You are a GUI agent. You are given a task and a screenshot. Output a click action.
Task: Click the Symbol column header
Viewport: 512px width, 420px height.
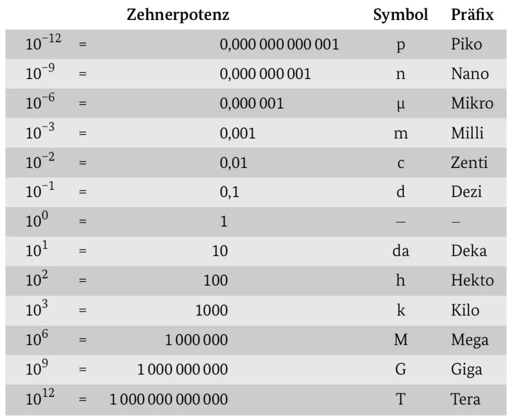pos(400,15)
